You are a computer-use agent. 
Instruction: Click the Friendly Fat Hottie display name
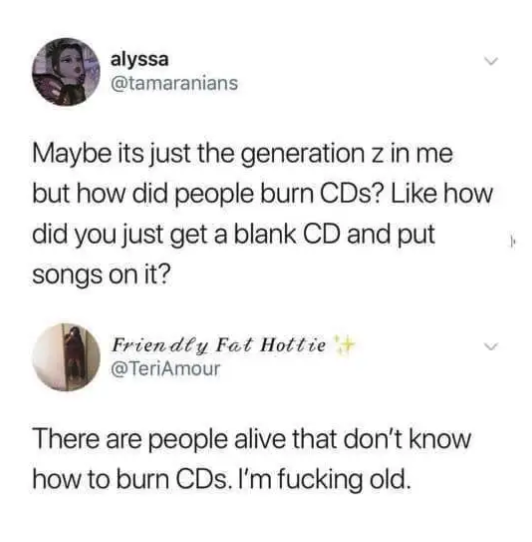coord(218,345)
